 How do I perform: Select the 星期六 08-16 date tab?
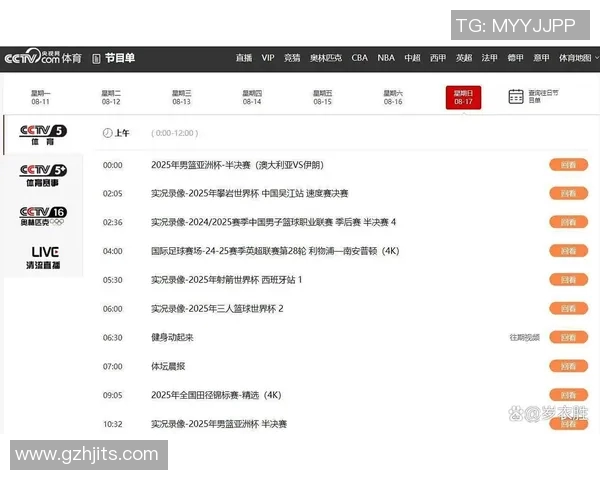393,97
